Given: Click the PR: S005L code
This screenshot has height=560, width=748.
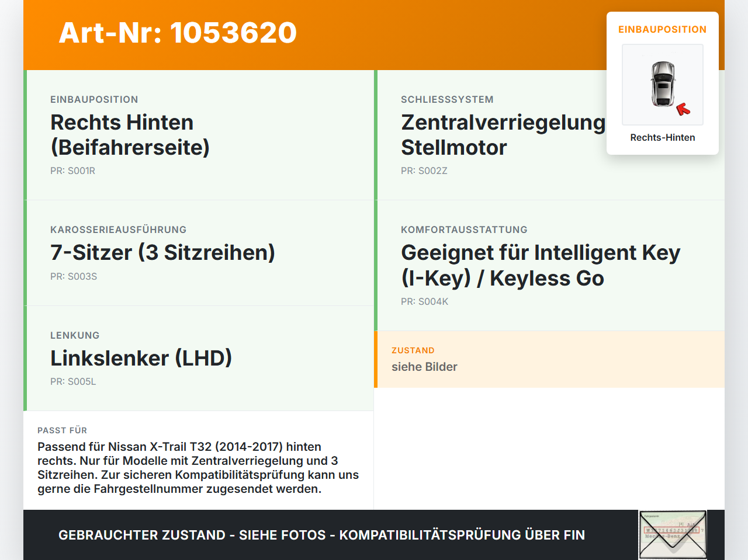Looking at the screenshot, I should coord(73,382).
